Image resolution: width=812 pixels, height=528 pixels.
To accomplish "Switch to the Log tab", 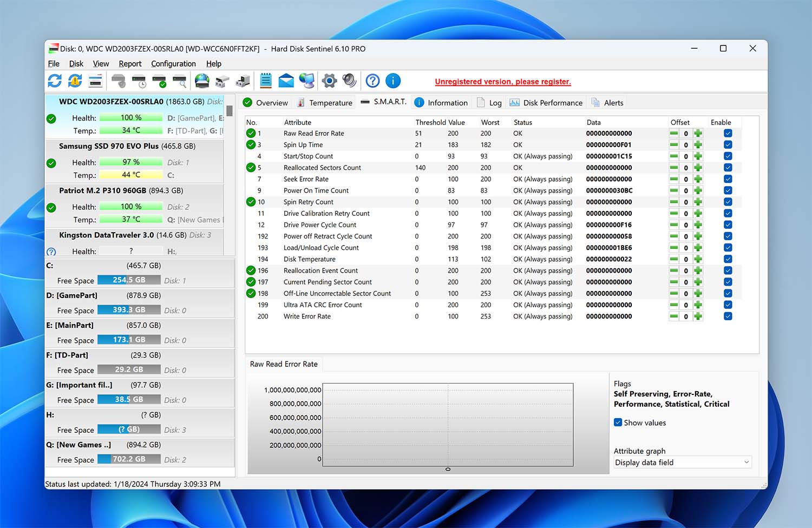I will (x=489, y=103).
